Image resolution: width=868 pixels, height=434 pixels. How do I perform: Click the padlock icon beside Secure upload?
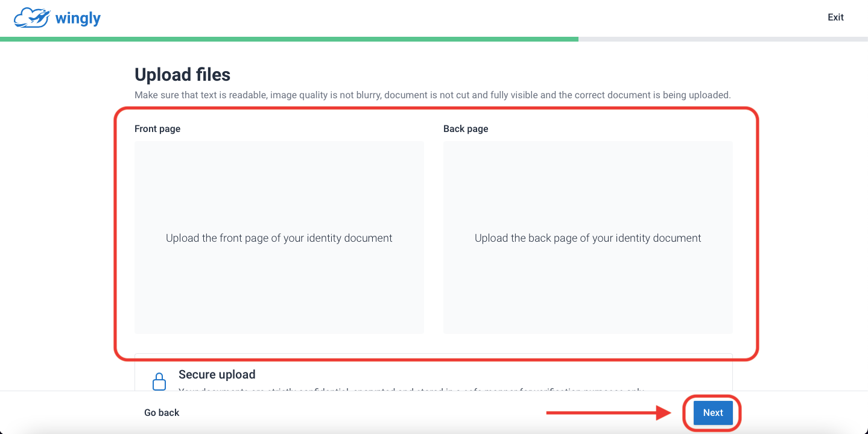[159, 382]
